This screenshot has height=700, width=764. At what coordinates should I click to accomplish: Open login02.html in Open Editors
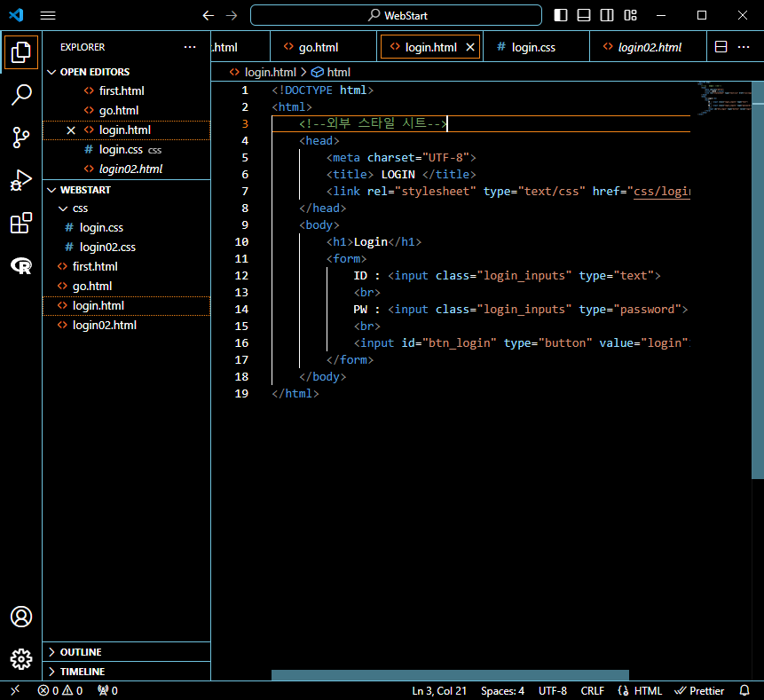(127, 169)
